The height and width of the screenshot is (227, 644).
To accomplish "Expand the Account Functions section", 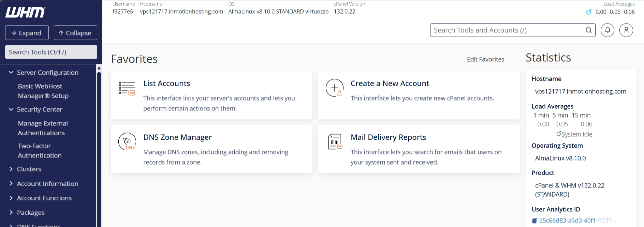I will coord(11,198).
